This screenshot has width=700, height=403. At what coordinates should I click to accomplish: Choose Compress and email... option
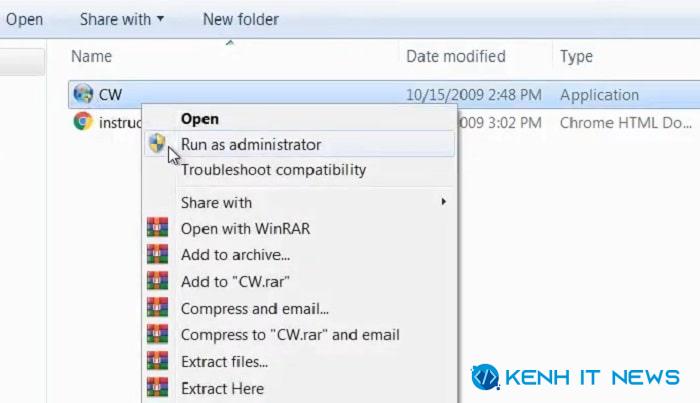click(x=300, y=308)
